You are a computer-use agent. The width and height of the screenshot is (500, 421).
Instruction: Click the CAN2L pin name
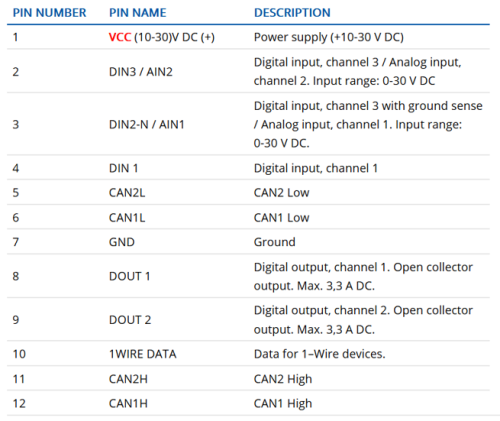coord(127,193)
